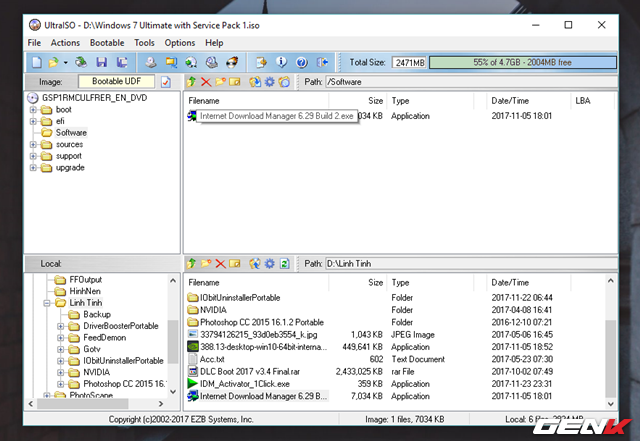
Task: Click the Convert image folder icon
Action: click(x=171, y=62)
